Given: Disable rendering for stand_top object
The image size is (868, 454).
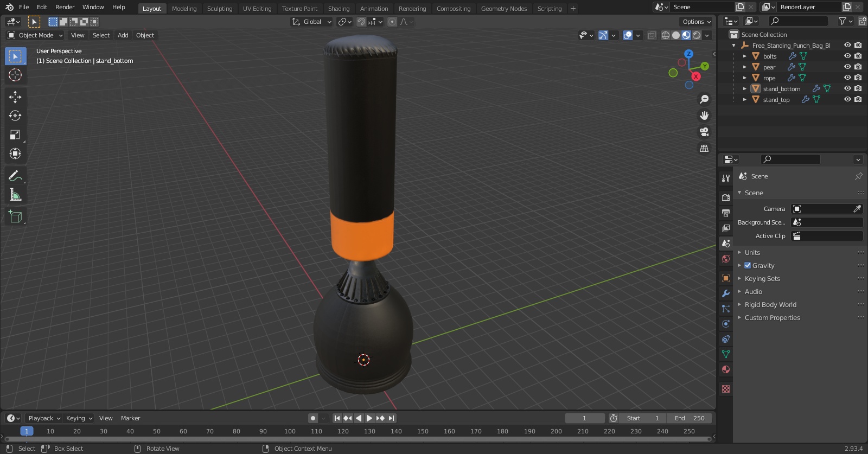Looking at the screenshot, I should click(858, 99).
